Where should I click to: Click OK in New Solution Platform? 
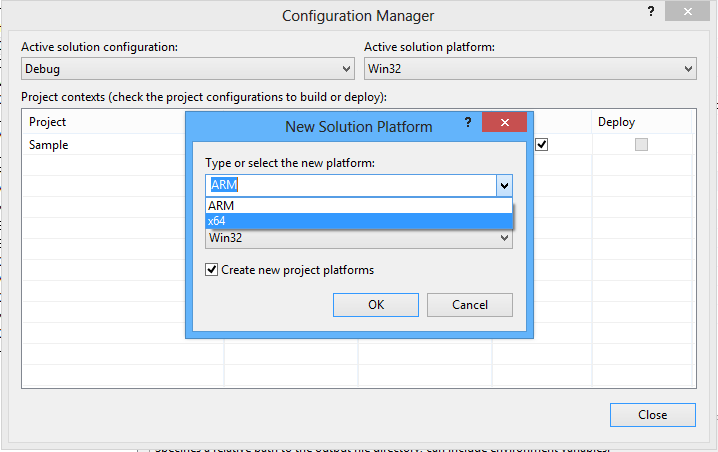pos(376,305)
